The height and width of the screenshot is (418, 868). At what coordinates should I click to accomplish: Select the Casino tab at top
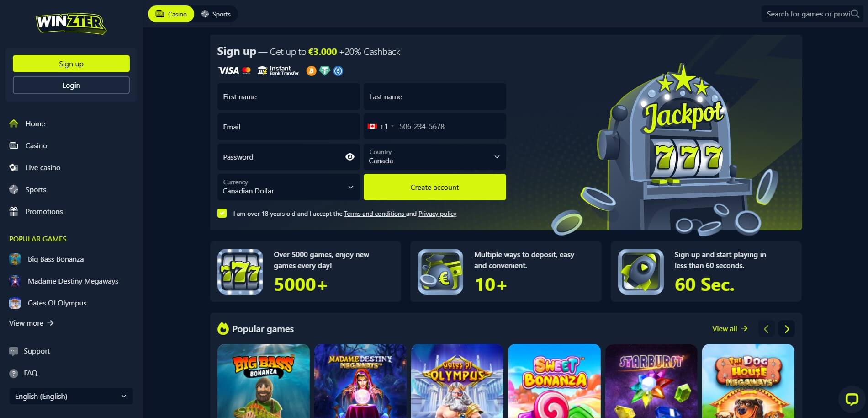[171, 14]
